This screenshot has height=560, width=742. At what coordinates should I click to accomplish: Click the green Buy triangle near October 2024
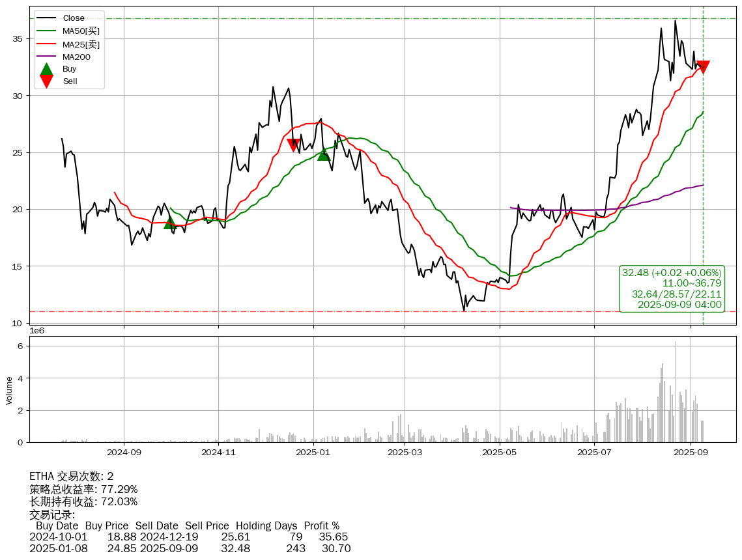pyautogui.click(x=170, y=223)
